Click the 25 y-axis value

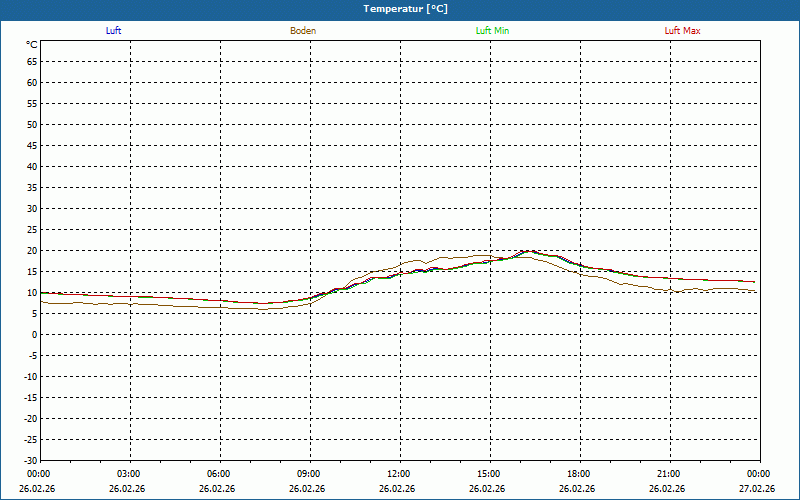[32, 230]
